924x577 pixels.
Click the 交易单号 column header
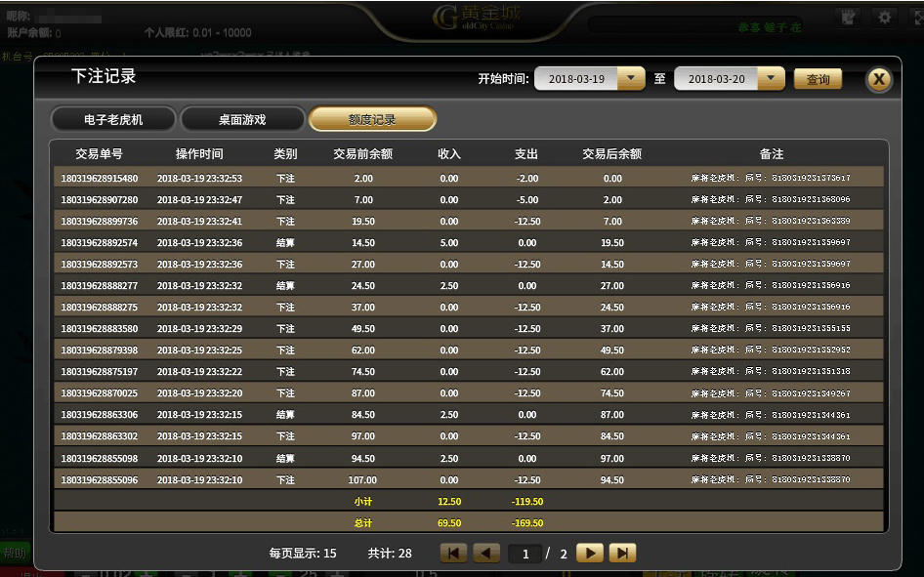[99, 153]
